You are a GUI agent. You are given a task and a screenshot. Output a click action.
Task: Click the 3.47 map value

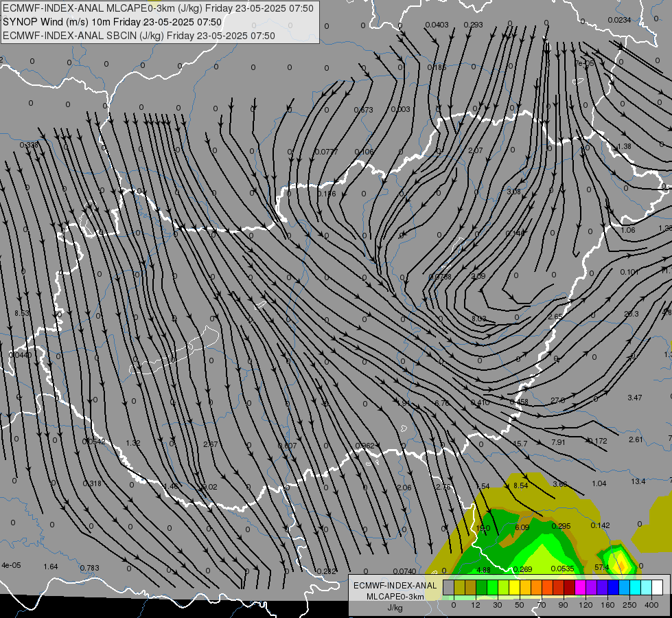635,398
